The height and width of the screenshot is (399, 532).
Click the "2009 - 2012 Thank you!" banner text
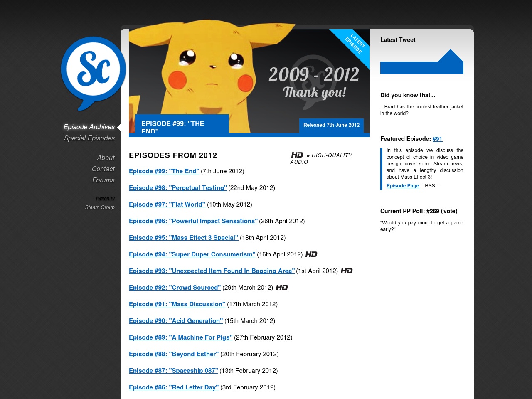point(314,82)
